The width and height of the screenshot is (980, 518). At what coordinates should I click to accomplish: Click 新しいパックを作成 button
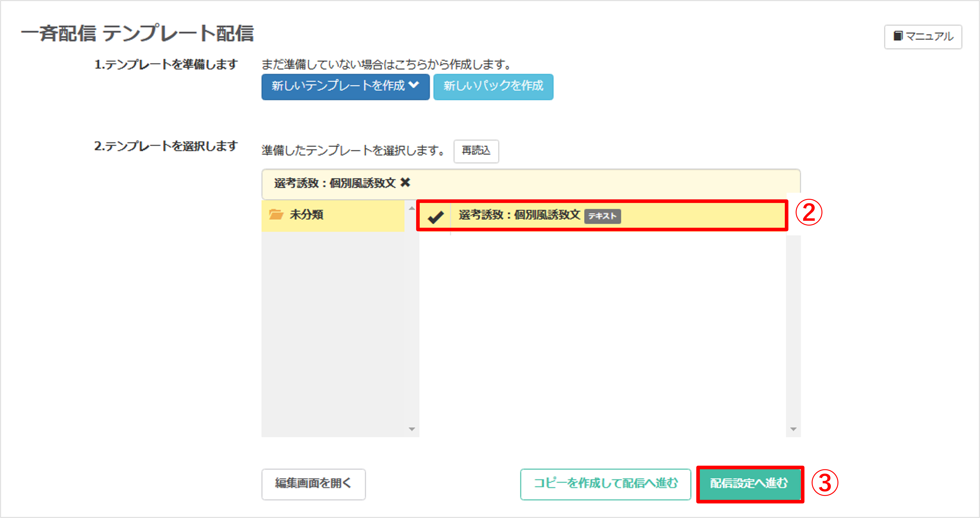pos(493,87)
